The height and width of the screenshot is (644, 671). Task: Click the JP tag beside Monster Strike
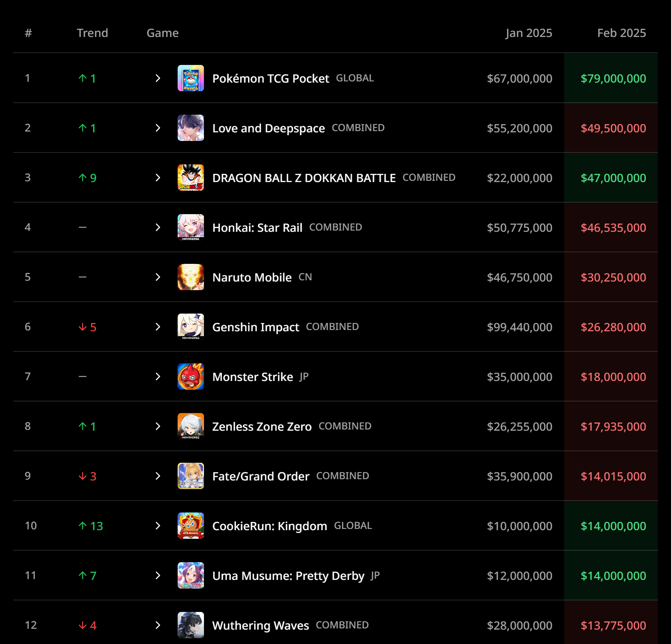pyautogui.click(x=304, y=376)
